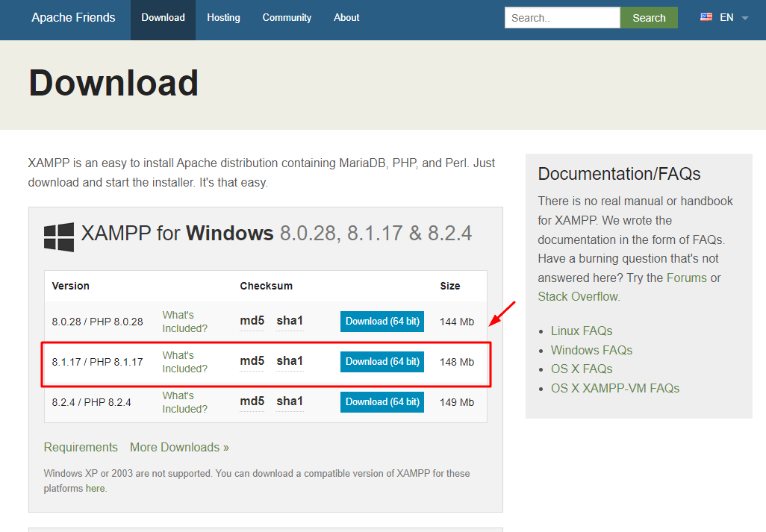Visit the Stack Overflow link

coord(578,296)
